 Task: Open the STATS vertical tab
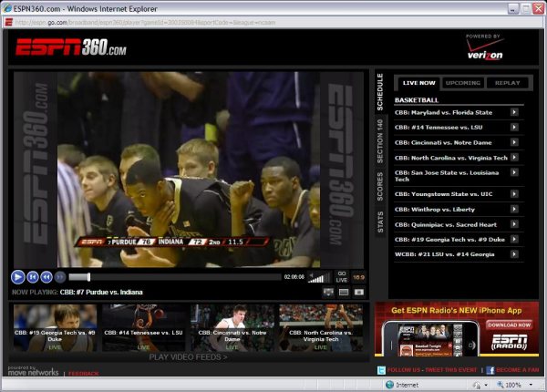[x=380, y=222]
